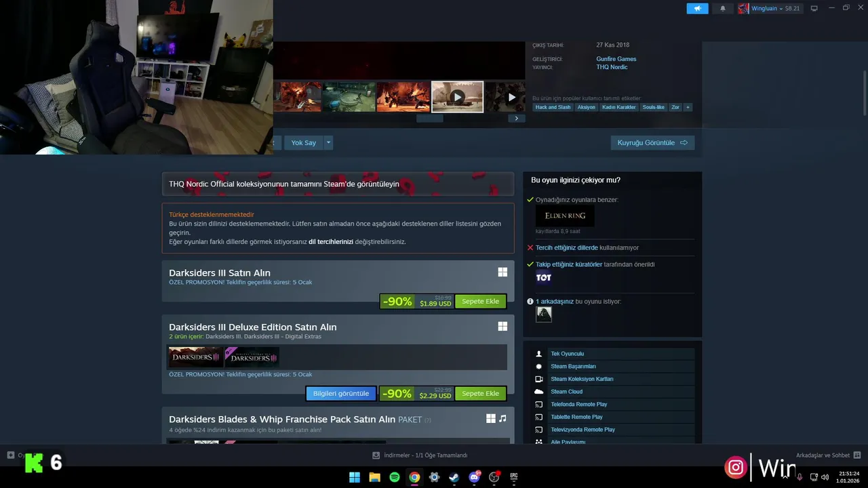Open the friend's avatar who wants game

(x=544, y=314)
